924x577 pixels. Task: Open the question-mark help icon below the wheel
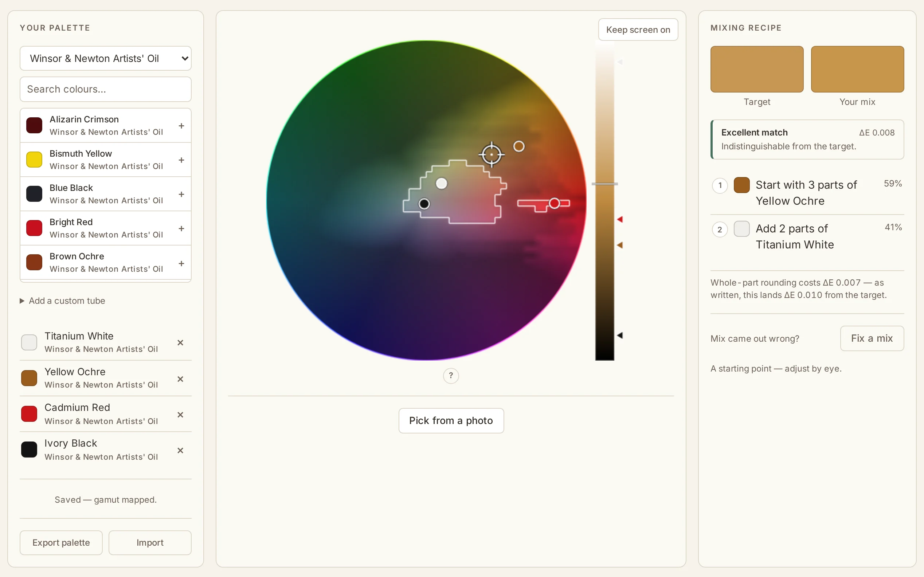click(451, 376)
